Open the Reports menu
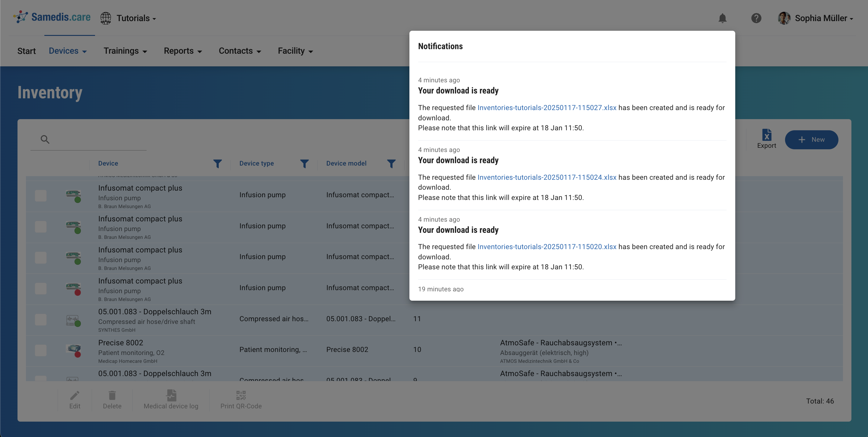The image size is (868, 437). [x=183, y=51]
